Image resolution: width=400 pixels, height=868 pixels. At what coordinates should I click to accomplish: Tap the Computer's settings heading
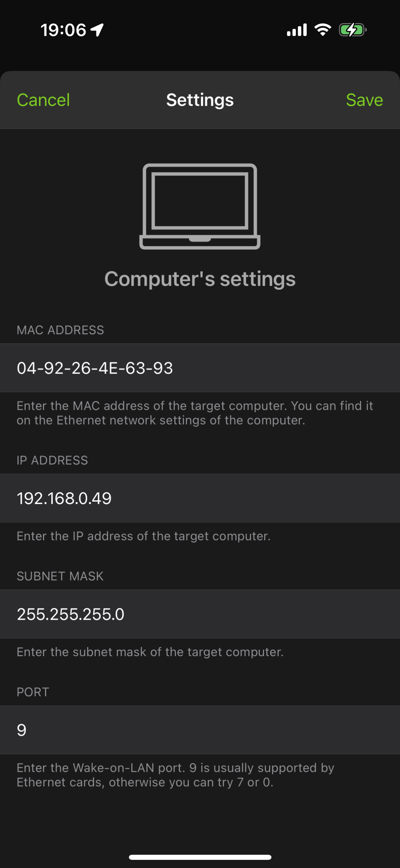click(x=200, y=279)
